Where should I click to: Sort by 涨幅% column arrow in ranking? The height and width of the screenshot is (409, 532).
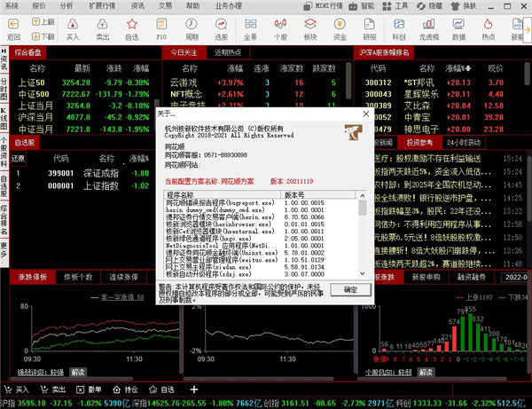click(467, 68)
